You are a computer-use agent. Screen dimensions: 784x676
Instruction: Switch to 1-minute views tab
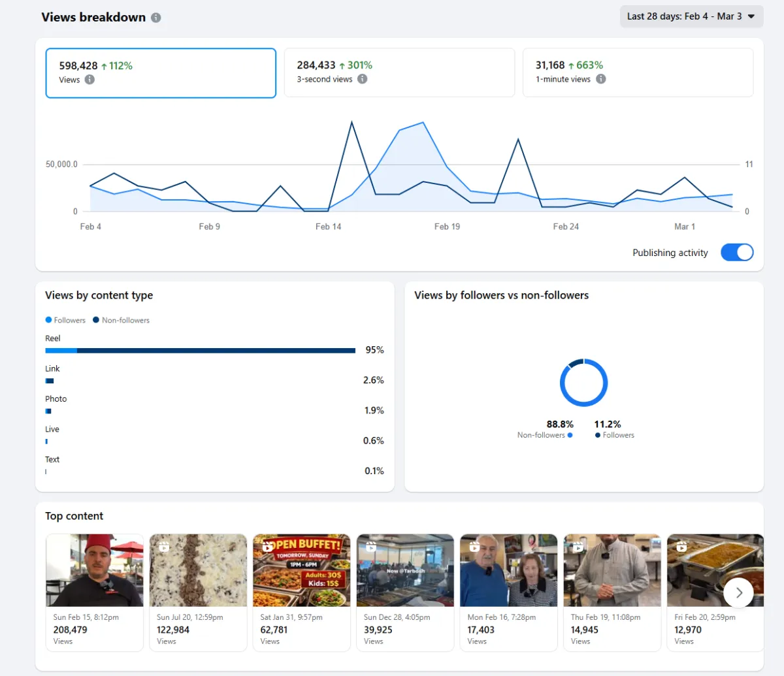[638, 72]
